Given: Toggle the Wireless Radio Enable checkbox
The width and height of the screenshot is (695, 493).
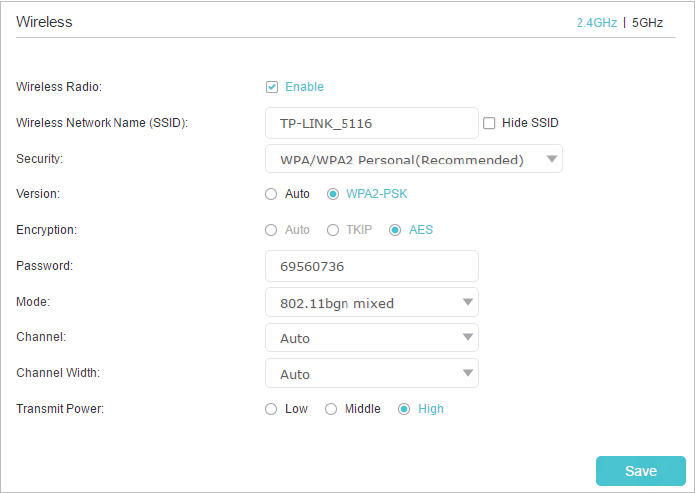Looking at the screenshot, I should point(272,87).
